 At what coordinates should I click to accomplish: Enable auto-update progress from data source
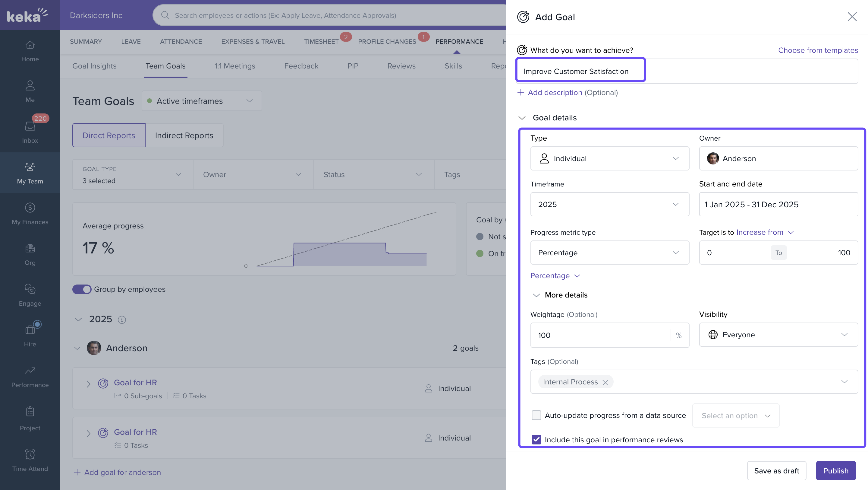(x=536, y=415)
